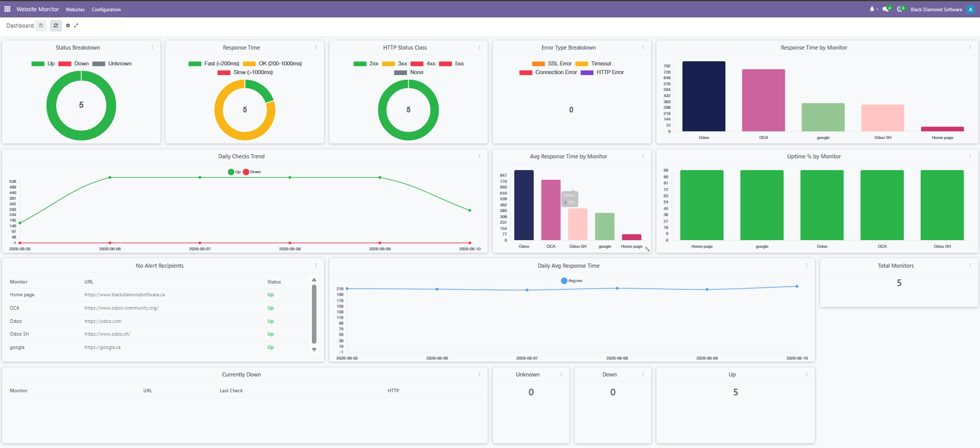Open kebab menu on Daily Avg Response Time
The width and height of the screenshot is (980, 448).
(807, 265)
